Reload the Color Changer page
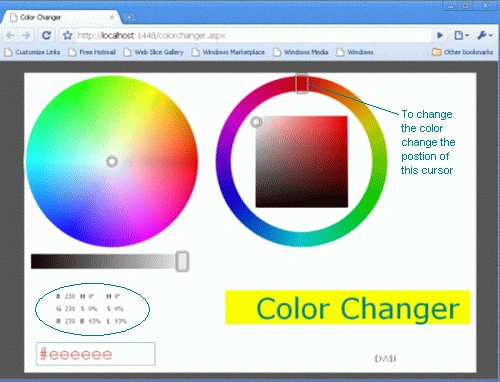Screen dimensions: 500x382 [46, 35]
